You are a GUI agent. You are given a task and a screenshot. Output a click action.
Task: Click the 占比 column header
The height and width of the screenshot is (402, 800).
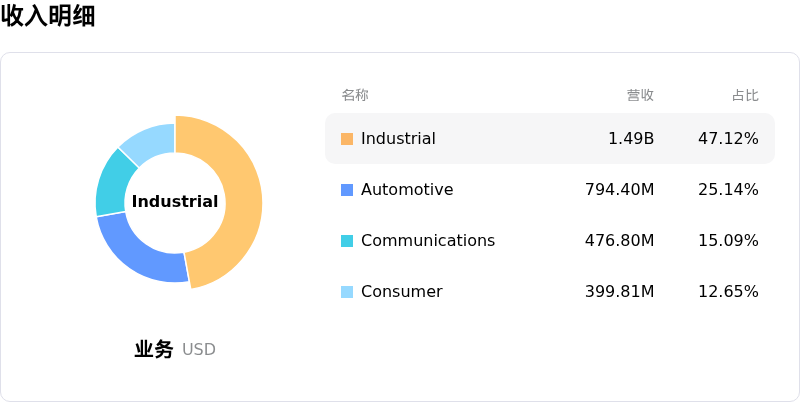(x=745, y=95)
